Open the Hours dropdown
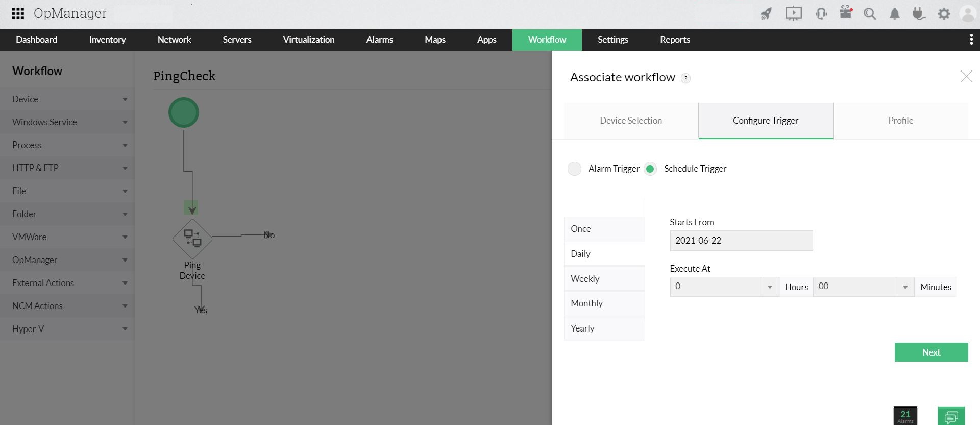980x425 pixels. click(x=724, y=287)
